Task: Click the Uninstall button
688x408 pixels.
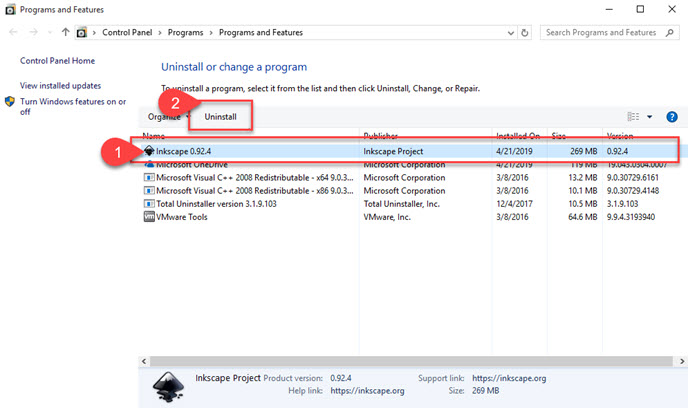Action: (220, 117)
